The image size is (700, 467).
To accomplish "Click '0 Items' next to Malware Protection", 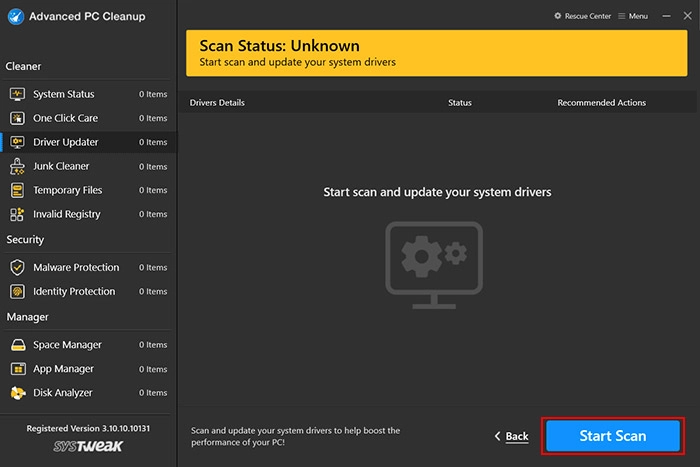I will [153, 267].
